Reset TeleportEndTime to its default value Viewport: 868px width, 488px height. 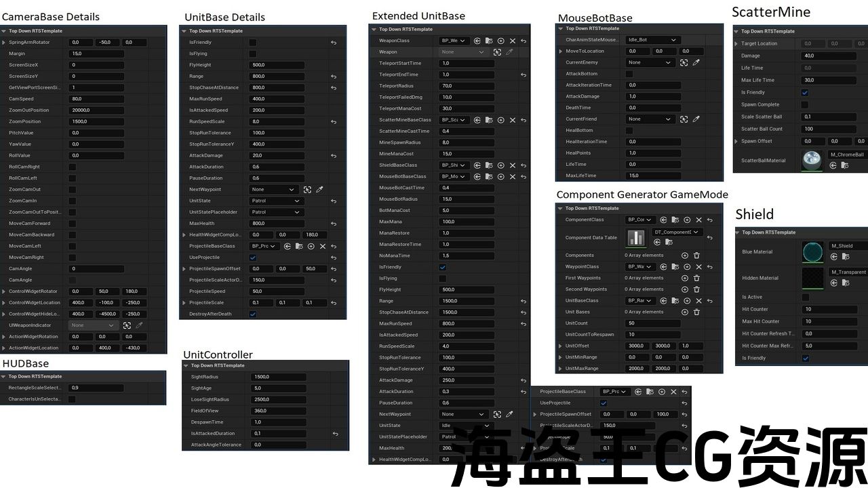[524, 75]
